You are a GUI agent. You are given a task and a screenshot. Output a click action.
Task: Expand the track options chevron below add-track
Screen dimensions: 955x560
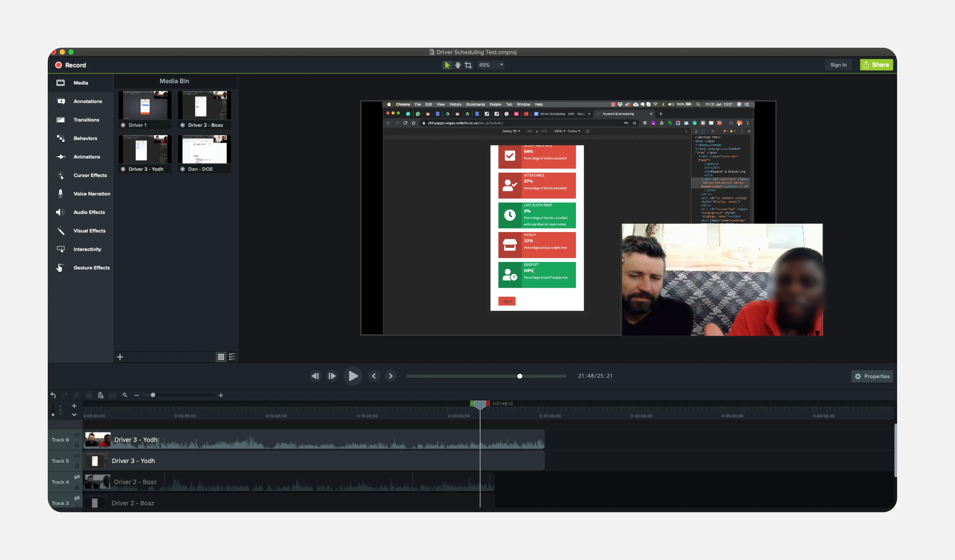click(x=74, y=414)
